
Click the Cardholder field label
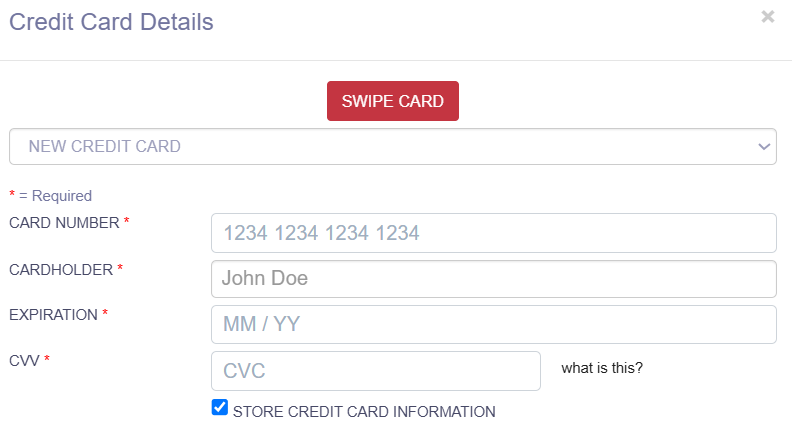[x=60, y=268]
